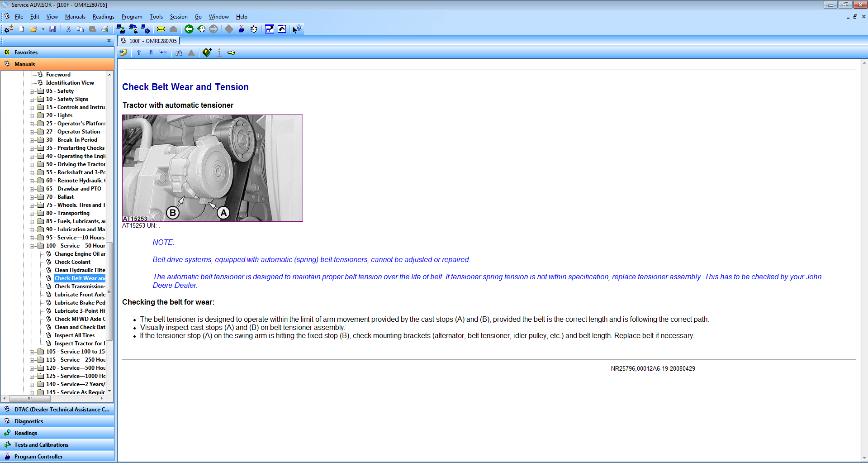
Task: Click the gear plus-minus settings icon
Action: pos(9,29)
